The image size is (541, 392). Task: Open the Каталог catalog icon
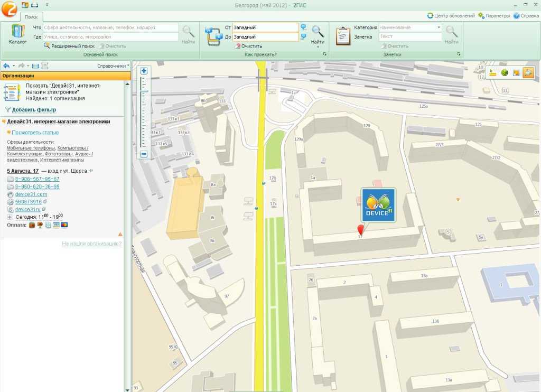(x=17, y=34)
